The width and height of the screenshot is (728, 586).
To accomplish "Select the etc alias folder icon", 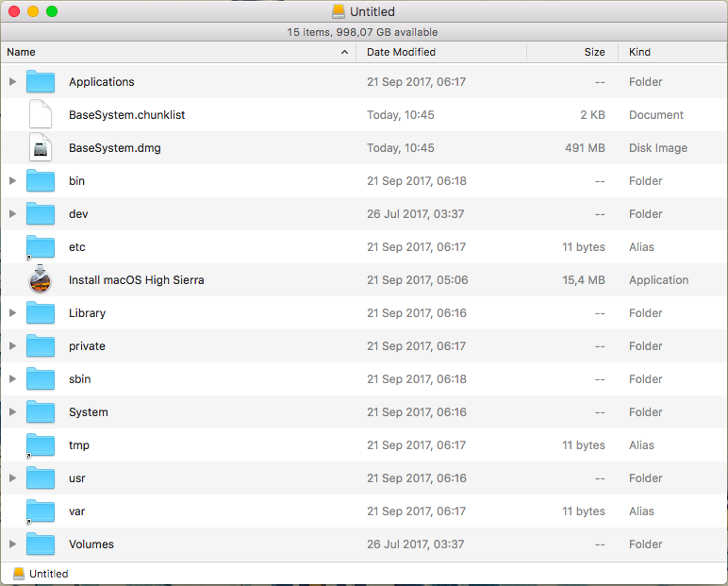I will pyautogui.click(x=41, y=247).
